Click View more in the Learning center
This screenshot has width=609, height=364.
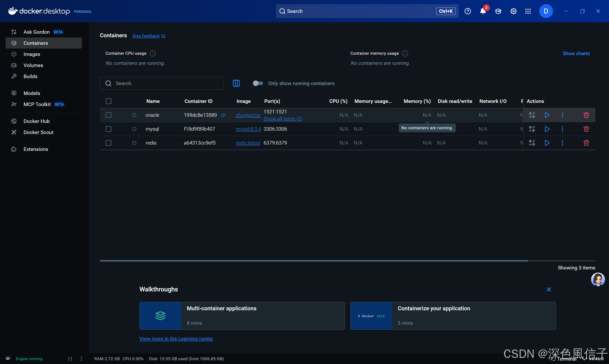(176, 339)
